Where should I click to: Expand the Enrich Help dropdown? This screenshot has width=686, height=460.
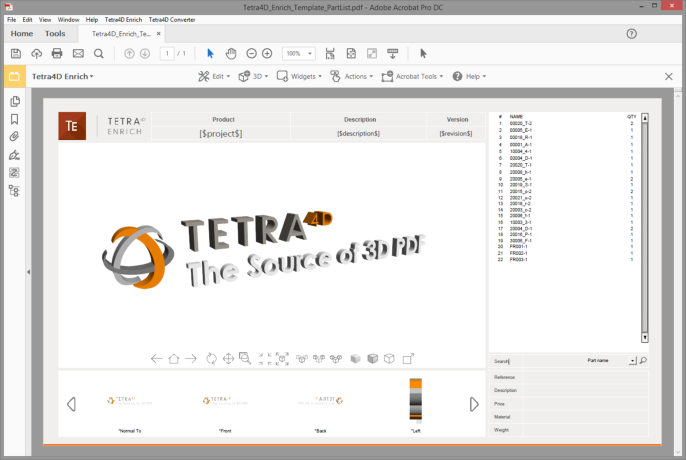(469, 76)
